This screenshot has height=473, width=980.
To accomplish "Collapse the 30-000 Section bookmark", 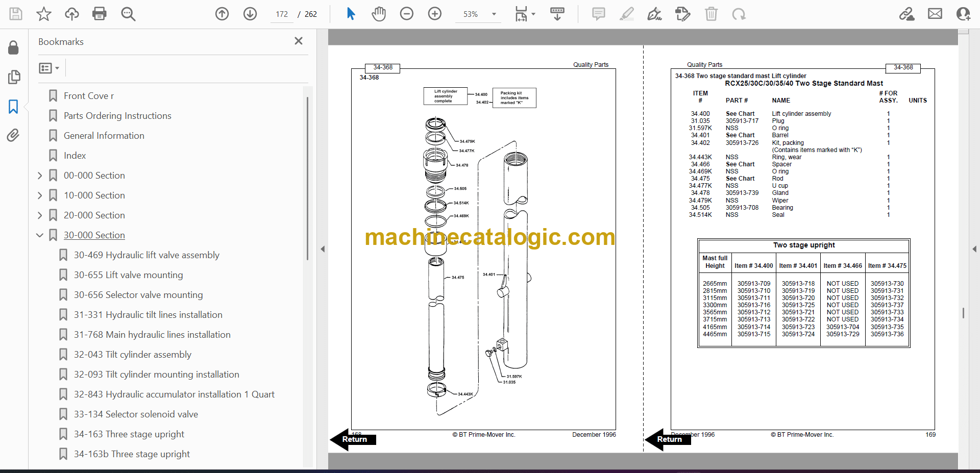I will pos(40,235).
